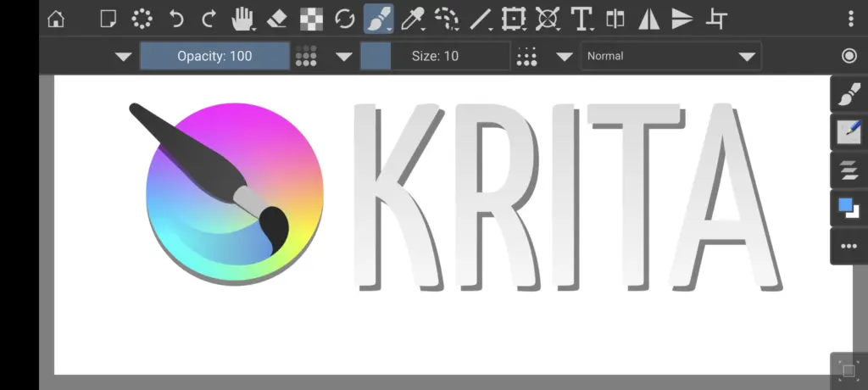Expand the arrow left of Opacity slider
Viewport: 868px width, 390px height.
tap(124, 57)
